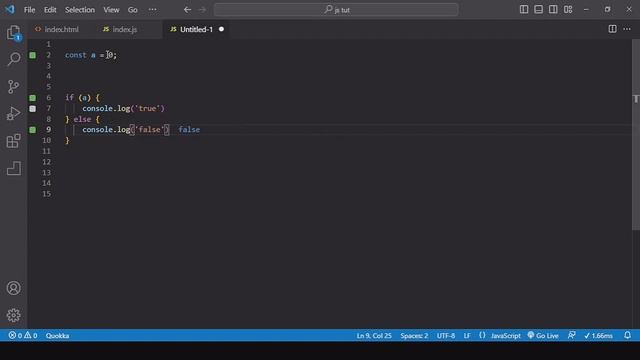Click the Quokka status bar item

pyautogui.click(x=58, y=336)
